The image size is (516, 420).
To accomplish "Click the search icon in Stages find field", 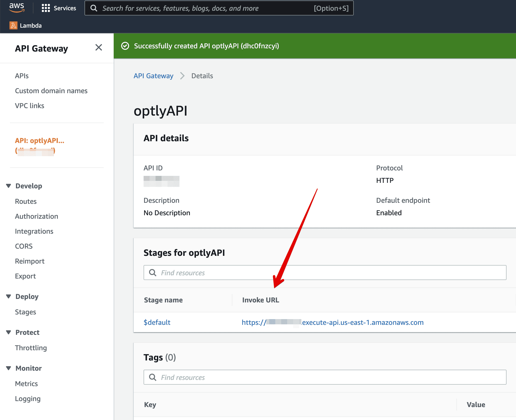I will pyautogui.click(x=153, y=273).
